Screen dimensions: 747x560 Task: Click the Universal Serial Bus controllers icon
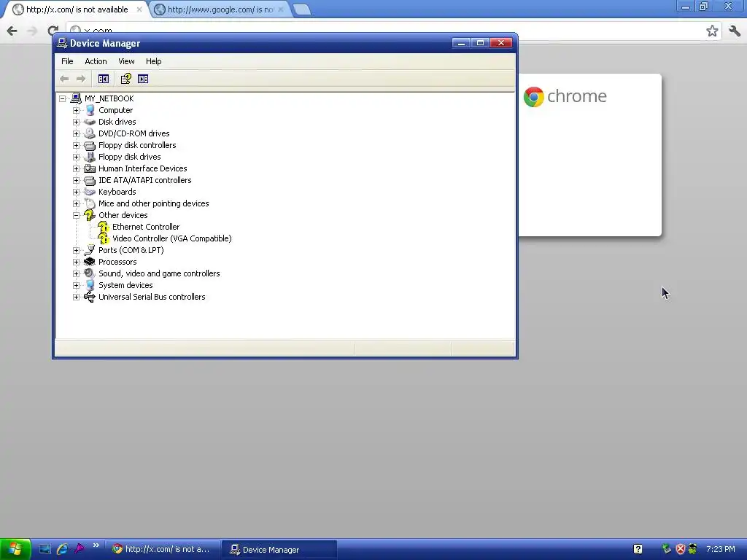coord(90,297)
